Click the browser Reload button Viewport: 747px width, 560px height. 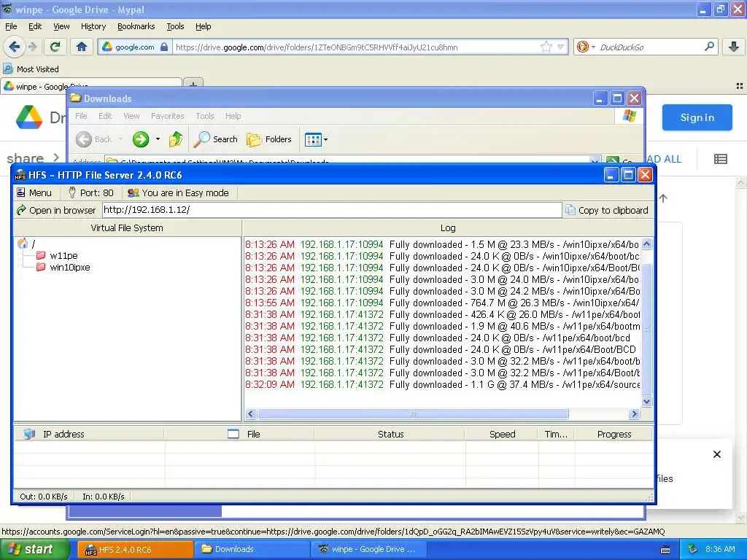point(55,47)
